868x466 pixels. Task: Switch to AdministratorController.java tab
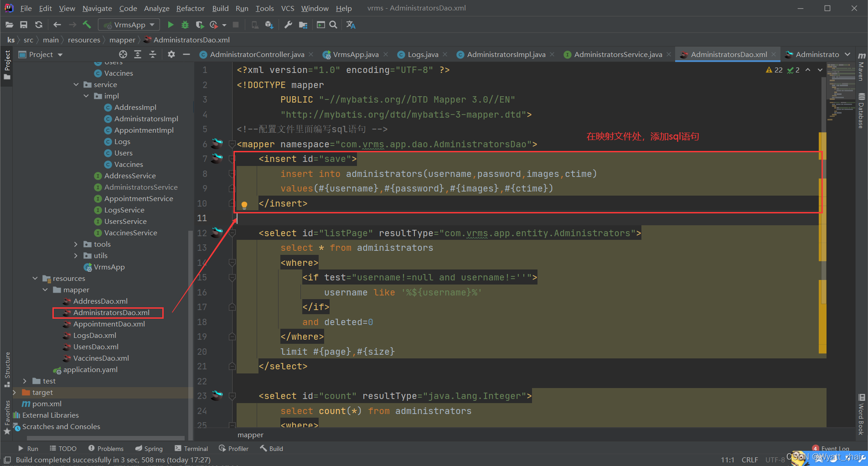click(257, 54)
